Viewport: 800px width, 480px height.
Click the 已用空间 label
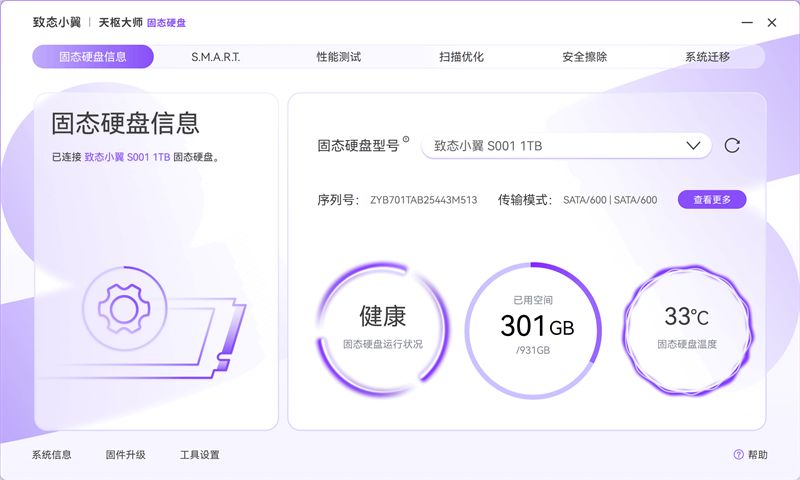(x=533, y=300)
